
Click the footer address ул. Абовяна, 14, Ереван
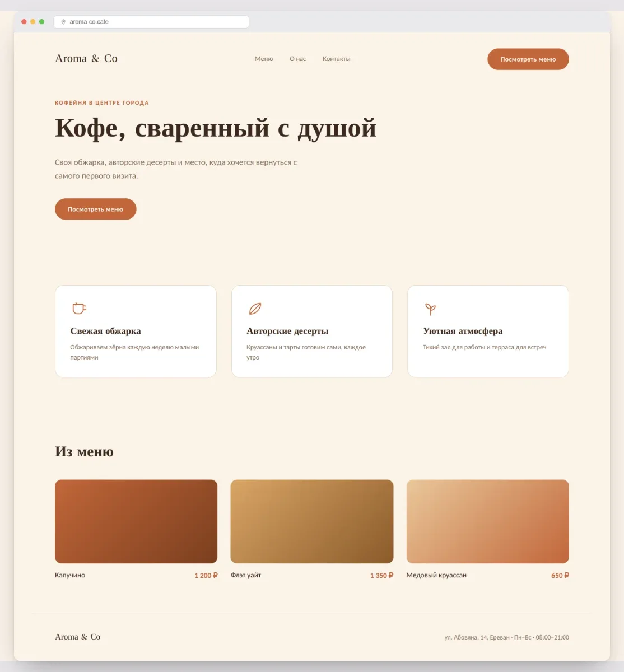(477, 637)
